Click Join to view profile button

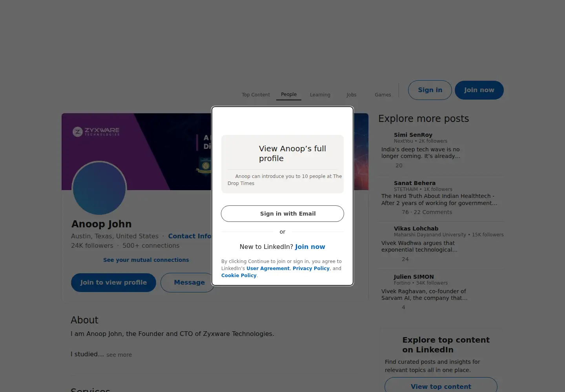point(113,283)
